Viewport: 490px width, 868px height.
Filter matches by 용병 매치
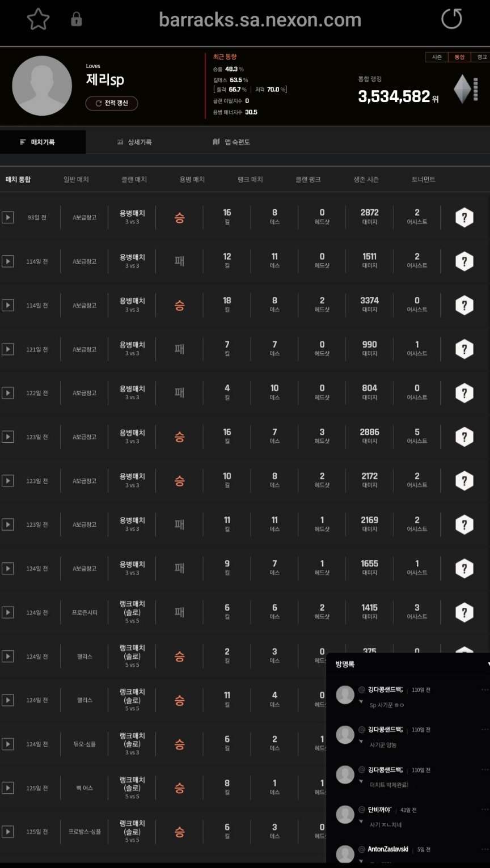pos(192,179)
